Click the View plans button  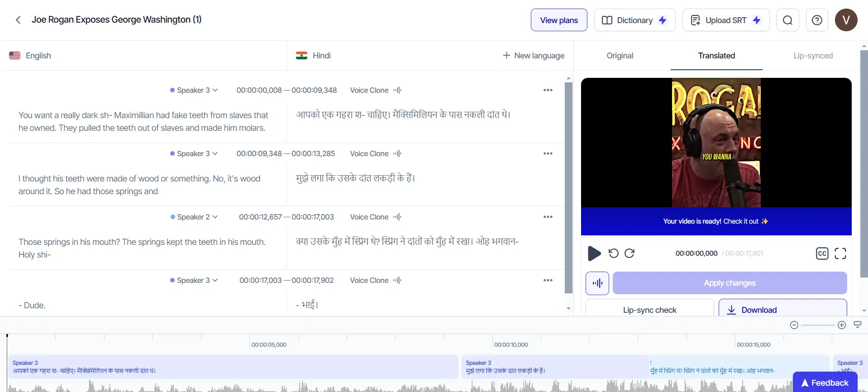[559, 20]
